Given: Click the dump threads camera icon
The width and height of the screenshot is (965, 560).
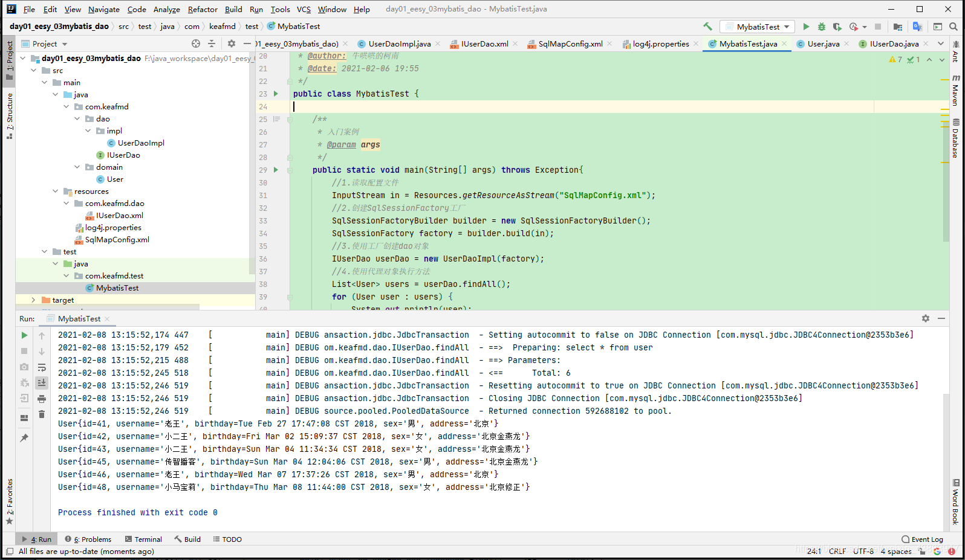Looking at the screenshot, I should pyautogui.click(x=24, y=367).
